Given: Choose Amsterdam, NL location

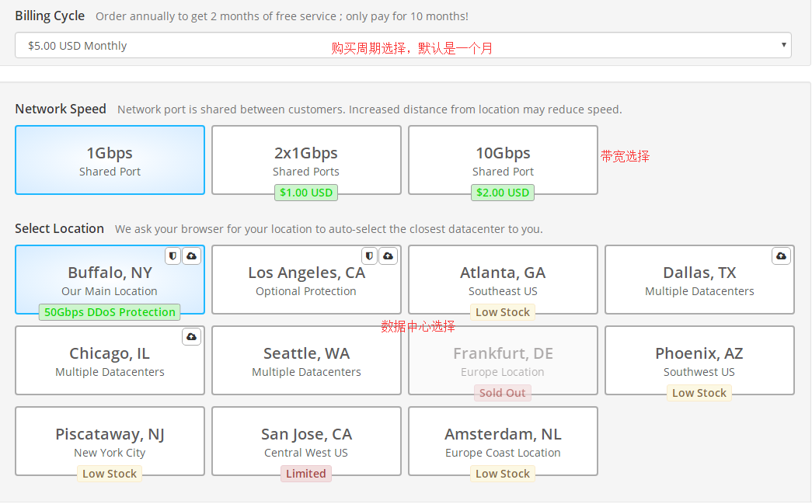Looking at the screenshot, I should pyautogui.click(x=503, y=441).
